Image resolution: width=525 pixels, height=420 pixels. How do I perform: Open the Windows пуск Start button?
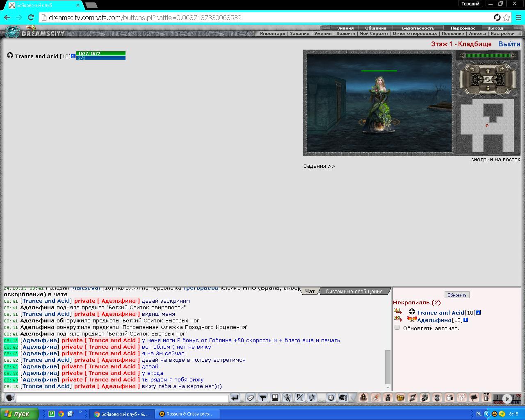tap(19, 414)
